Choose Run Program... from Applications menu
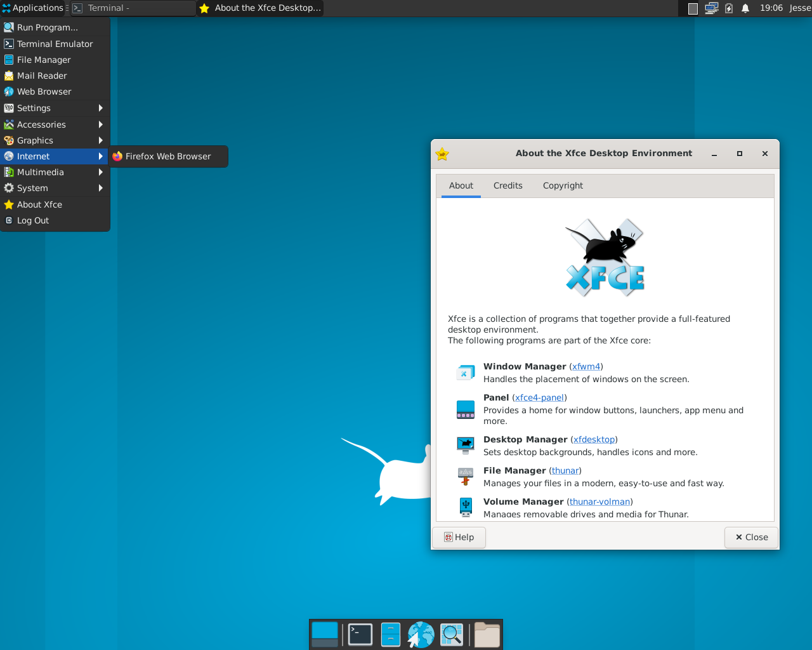 (x=55, y=27)
